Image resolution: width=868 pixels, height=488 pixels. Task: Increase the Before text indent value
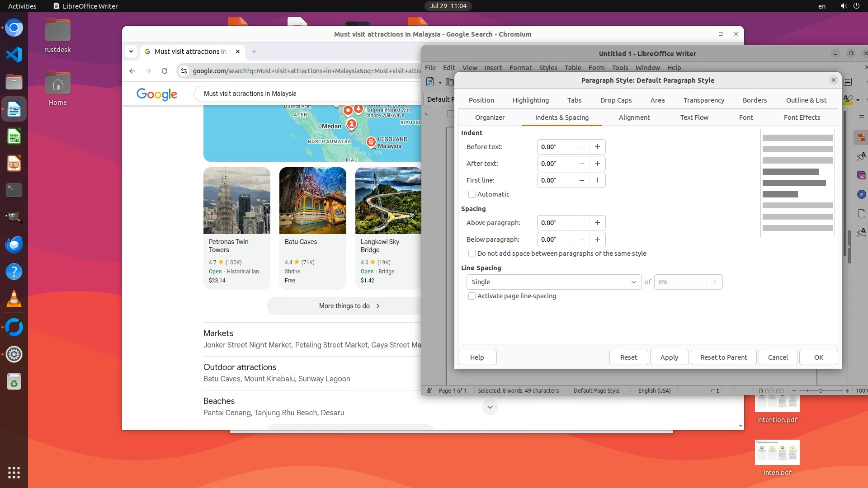597,147
